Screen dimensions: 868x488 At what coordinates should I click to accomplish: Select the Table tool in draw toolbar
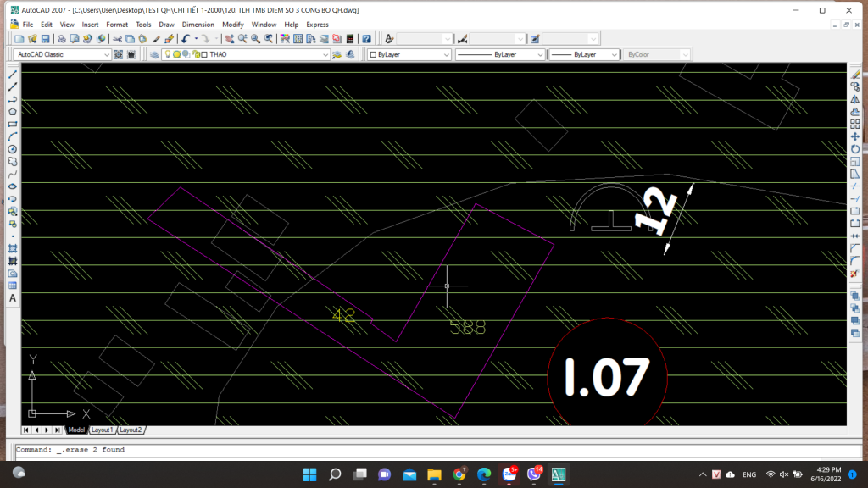point(12,286)
